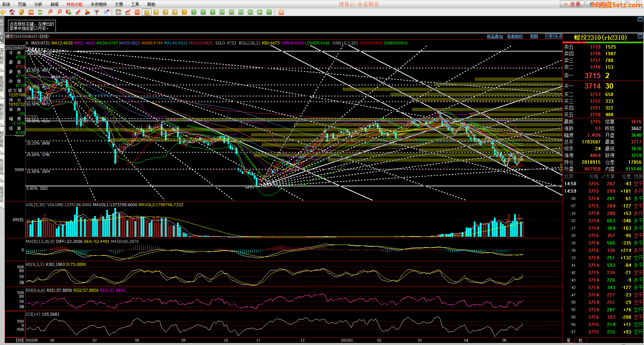Maximize quote panel next to 螺纹2310

640,36
